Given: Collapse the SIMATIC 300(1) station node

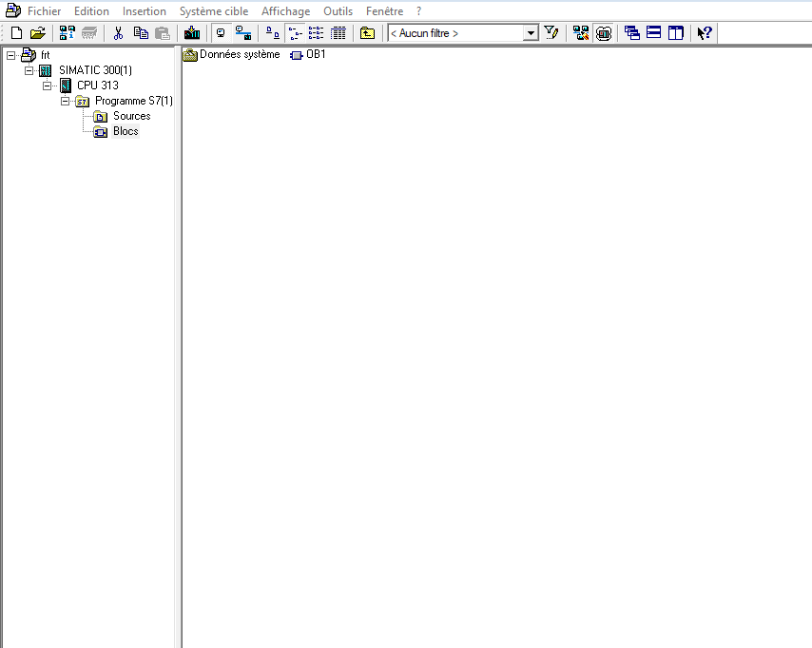Looking at the screenshot, I should coord(29,70).
